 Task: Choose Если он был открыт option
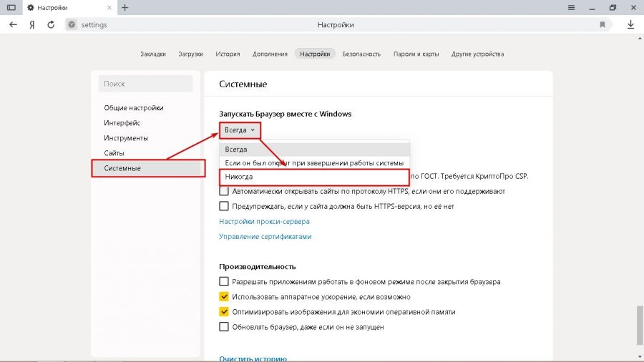314,163
